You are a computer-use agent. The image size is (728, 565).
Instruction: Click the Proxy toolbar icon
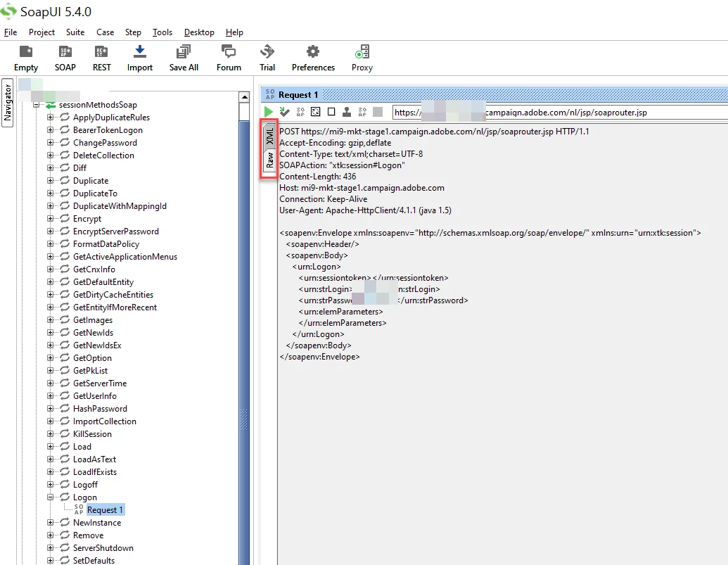pos(362,51)
